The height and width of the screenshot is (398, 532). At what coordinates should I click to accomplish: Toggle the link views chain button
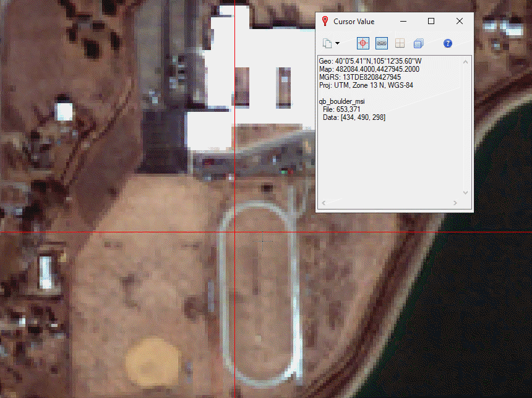(382, 43)
